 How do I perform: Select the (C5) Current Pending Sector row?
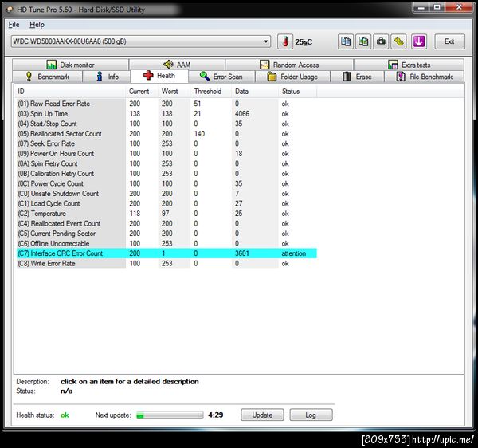(x=167, y=234)
